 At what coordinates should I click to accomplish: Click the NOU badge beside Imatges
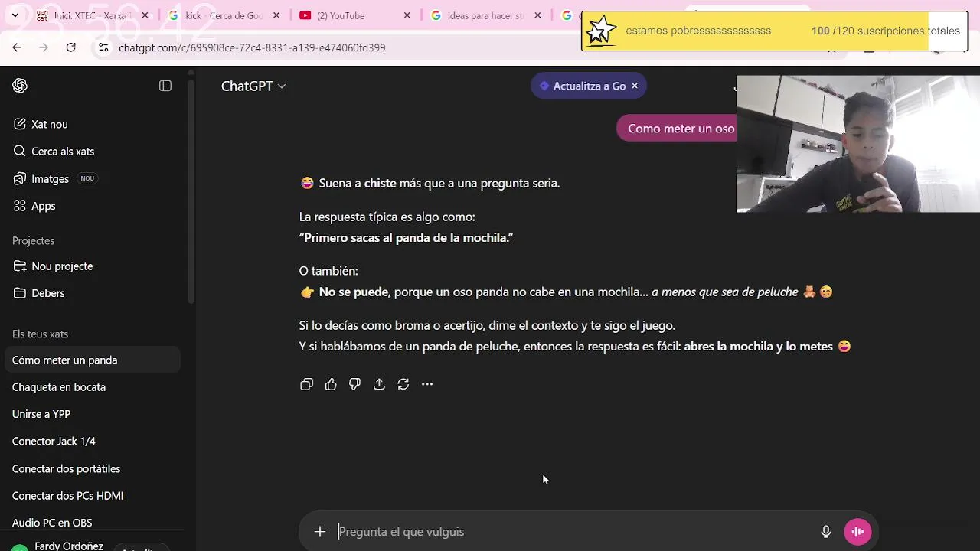[87, 178]
